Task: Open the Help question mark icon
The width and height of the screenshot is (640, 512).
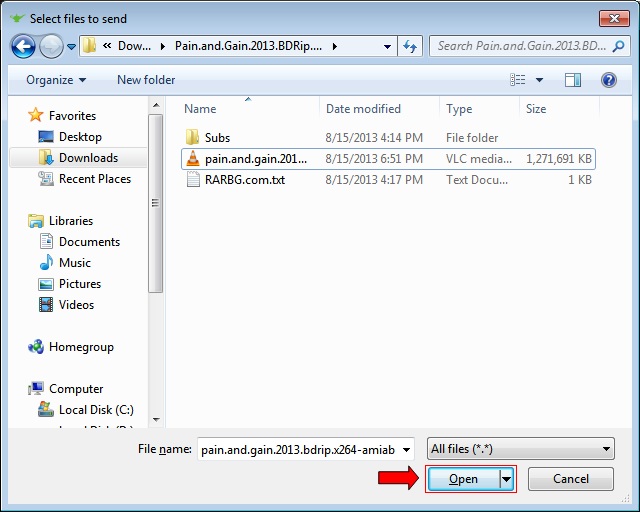Action: click(x=608, y=80)
